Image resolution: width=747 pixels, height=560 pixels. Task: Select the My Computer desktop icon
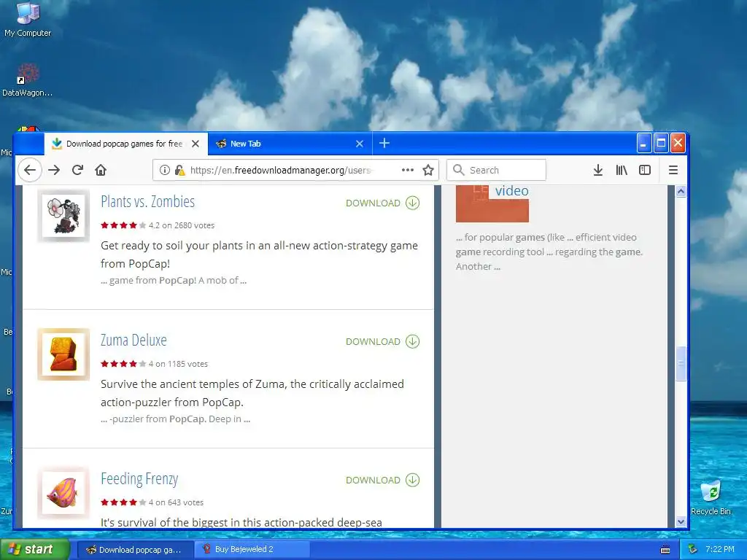point(28,19)
